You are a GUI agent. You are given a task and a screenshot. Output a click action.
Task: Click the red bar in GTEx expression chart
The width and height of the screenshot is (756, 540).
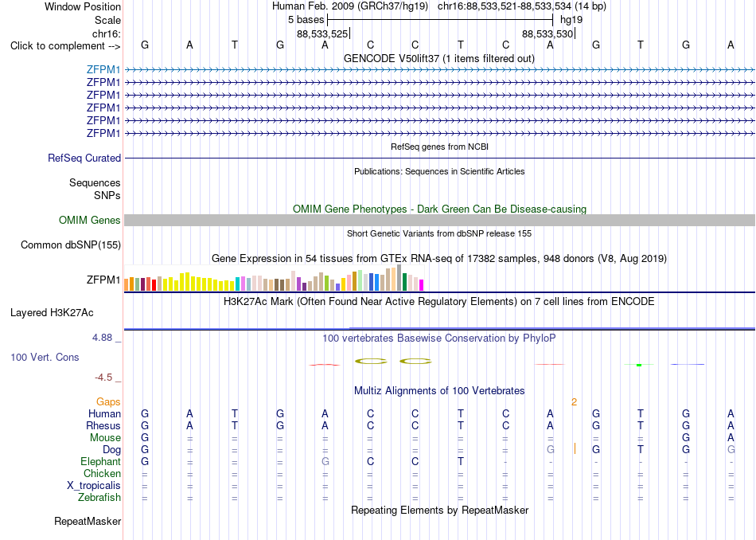pyautogui.click(x=154, y=284)
